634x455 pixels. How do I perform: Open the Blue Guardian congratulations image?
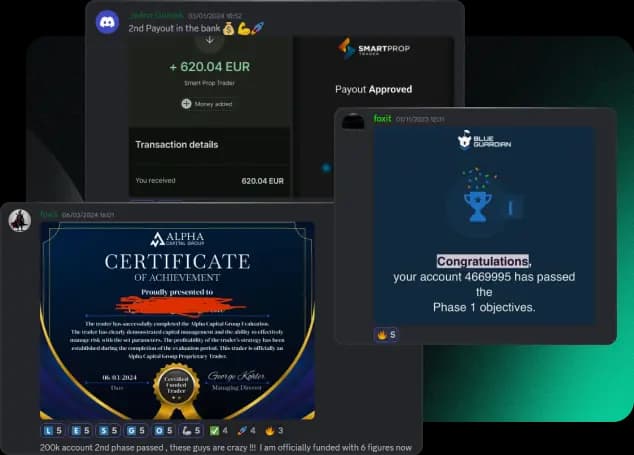tap(484, 225)
